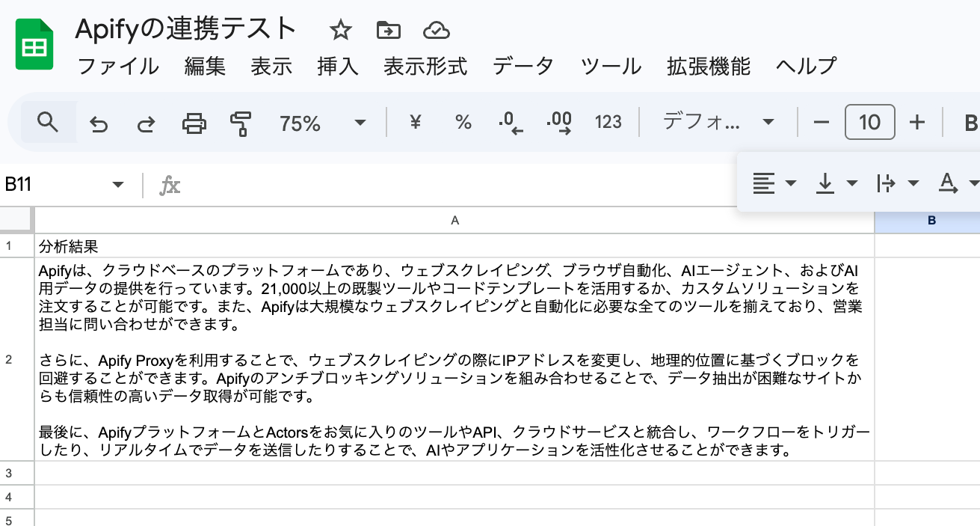This screenshot has width=980, height=526.
Task: Undo the last action
Action: pos(98,123)
